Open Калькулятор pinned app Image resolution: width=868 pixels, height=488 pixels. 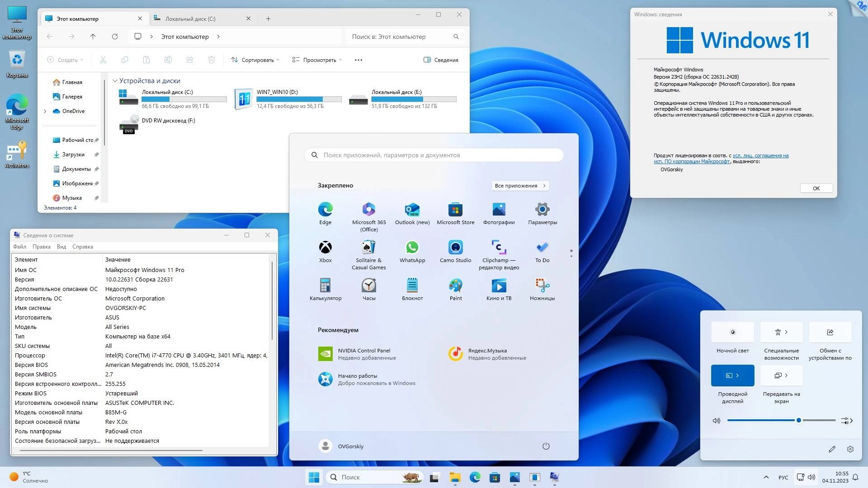pyautogui.click(x=325, y=289)
